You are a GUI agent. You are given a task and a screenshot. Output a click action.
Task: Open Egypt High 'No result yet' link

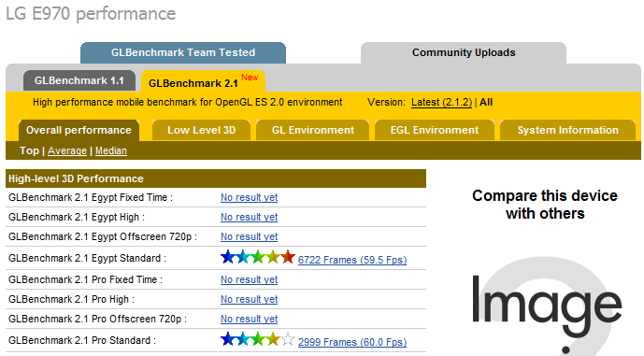[x=249, y=217]
